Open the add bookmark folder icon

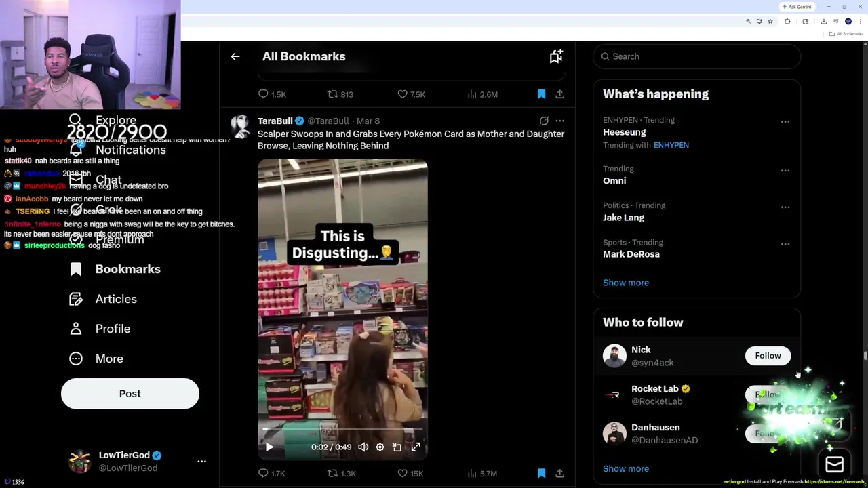tap(556, 56)
